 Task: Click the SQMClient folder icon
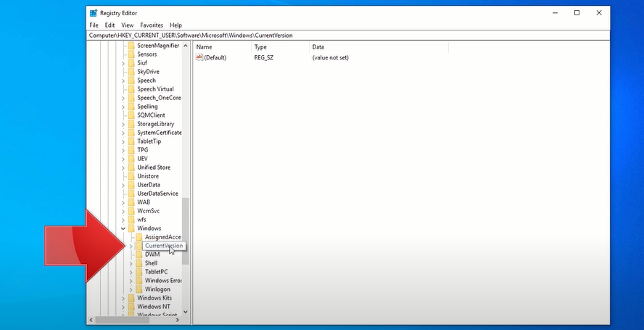(131, 115)
